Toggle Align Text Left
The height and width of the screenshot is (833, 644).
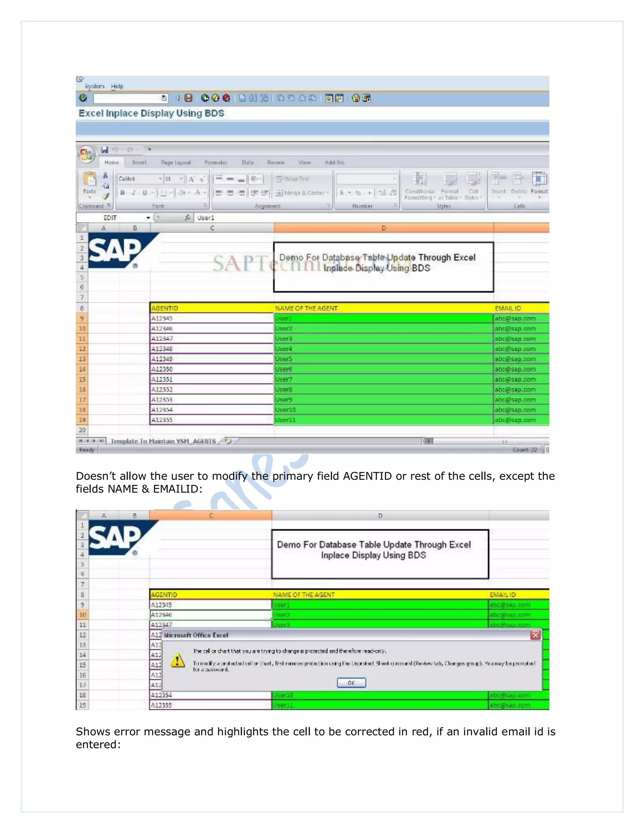[219, 193]
